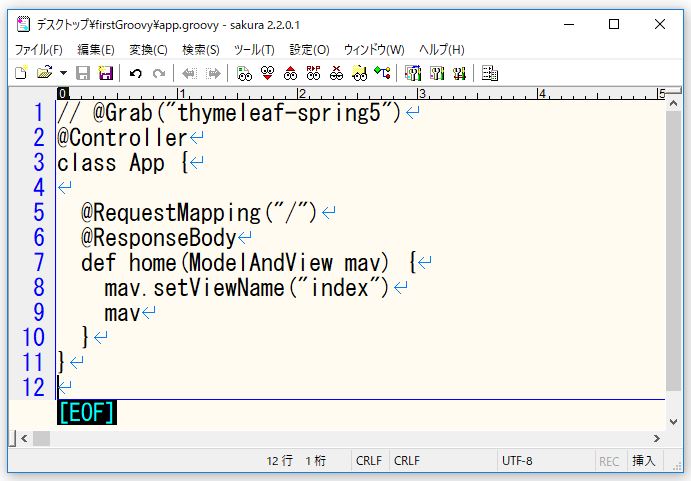Click line number 12 in the gutter
Screen dimensions: 691x481
[33, 387]
